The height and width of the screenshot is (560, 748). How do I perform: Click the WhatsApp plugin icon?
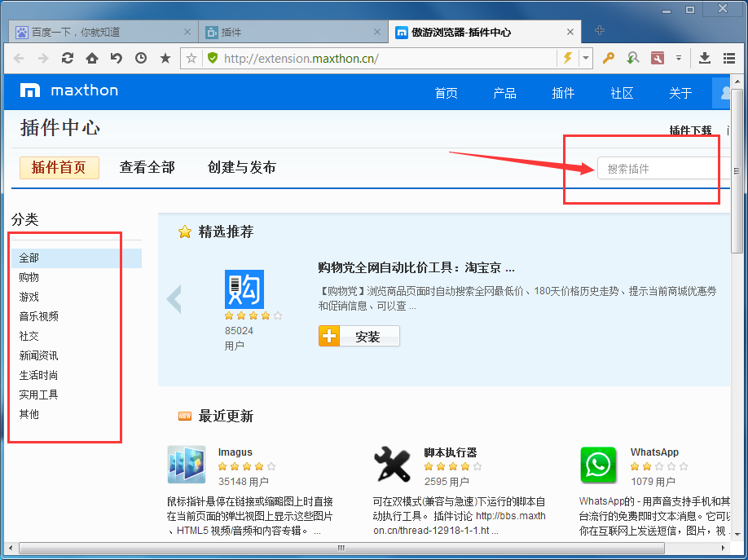pyautogui.click(x=598, y=465)
